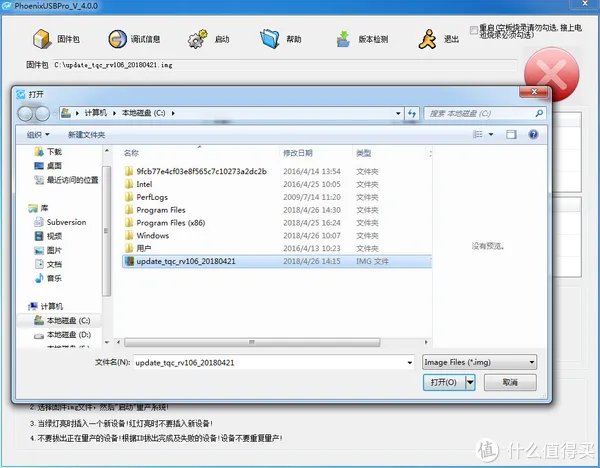Viewport: 600px width, 468px height.
Task: Click the firmware path field in PhoenixUSBPro
Action: pos(284,65)
